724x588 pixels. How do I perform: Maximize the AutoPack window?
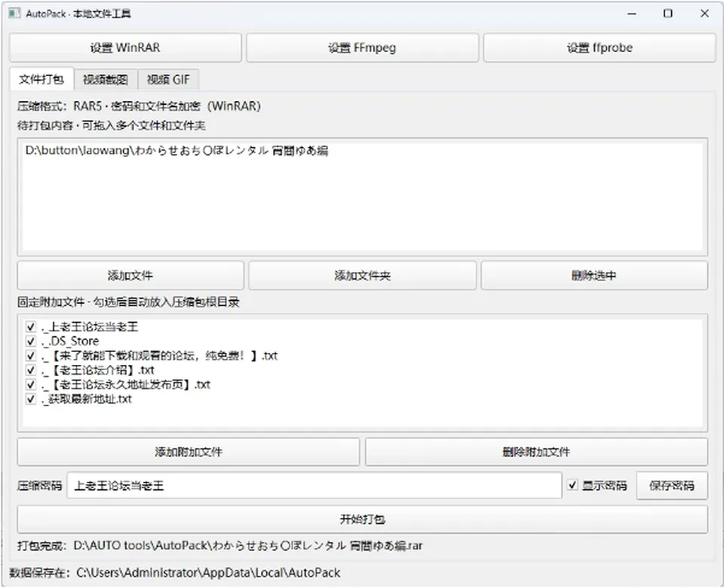pos(668,14)
